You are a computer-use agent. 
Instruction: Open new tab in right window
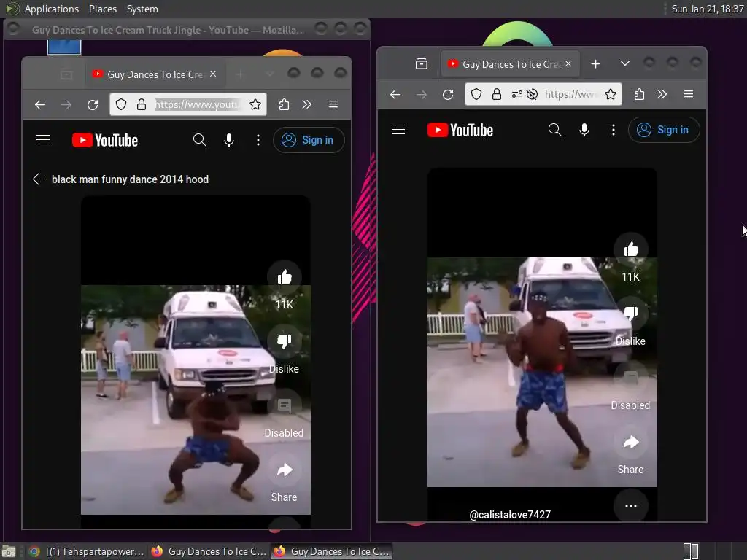coord(595,64)
